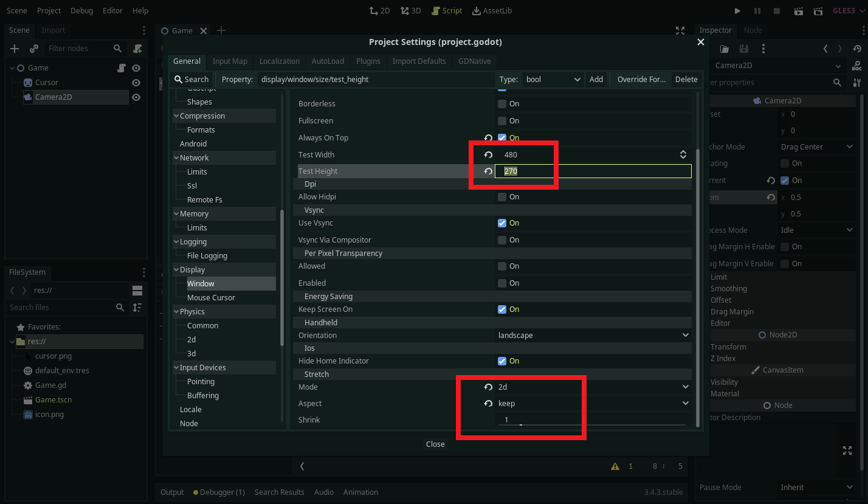This screenshot has height=504, width=868.
Task: Switch to the Input Map tab
Action: pos(230,61)
